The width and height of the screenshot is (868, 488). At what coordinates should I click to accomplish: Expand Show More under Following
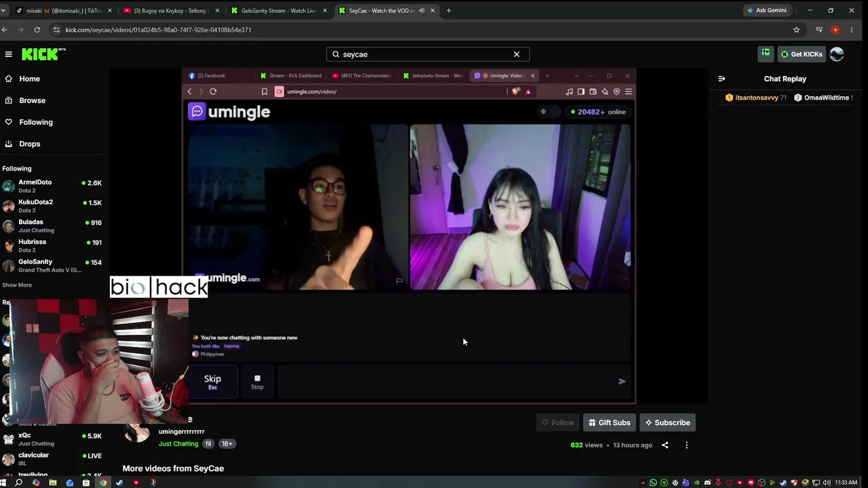(x=17, y=285)
